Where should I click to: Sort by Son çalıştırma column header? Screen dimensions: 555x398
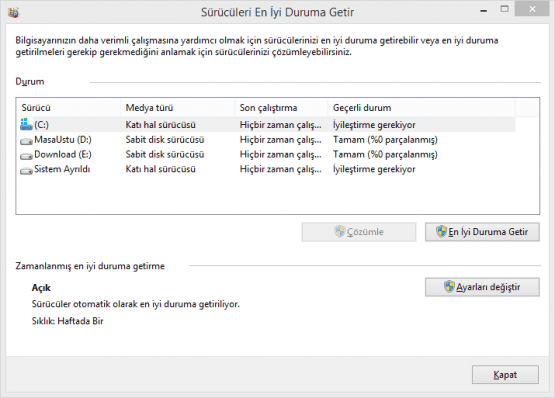pos(281,108)
